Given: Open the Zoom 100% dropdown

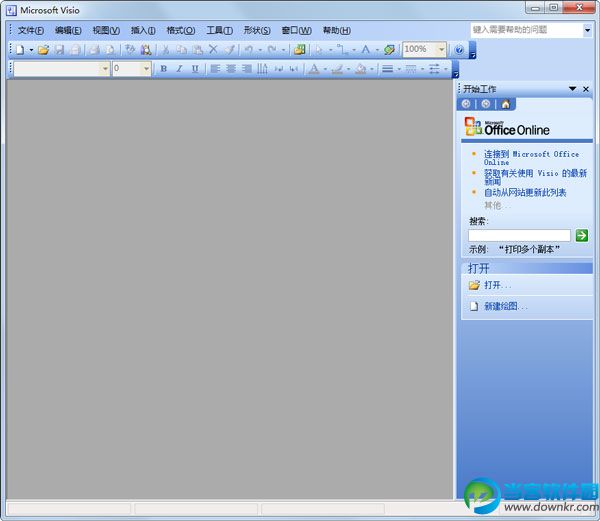Looking at the screenshot, I should coord(441,49).
